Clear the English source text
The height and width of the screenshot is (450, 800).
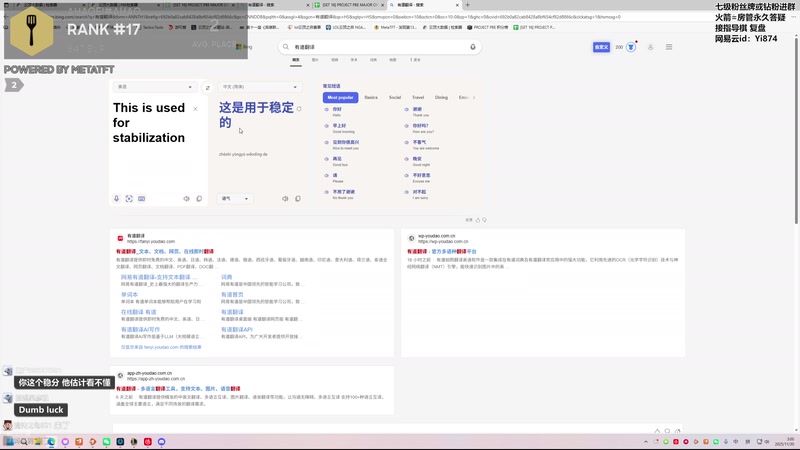pos(195,109)
